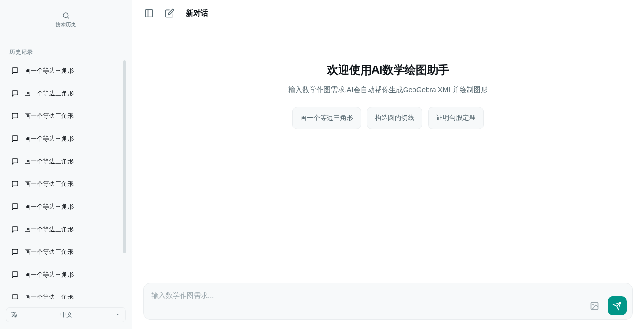Click the 历史记录 section label
Image resolution: width=644 pixels, height=329 pixels.
(21, 52)
